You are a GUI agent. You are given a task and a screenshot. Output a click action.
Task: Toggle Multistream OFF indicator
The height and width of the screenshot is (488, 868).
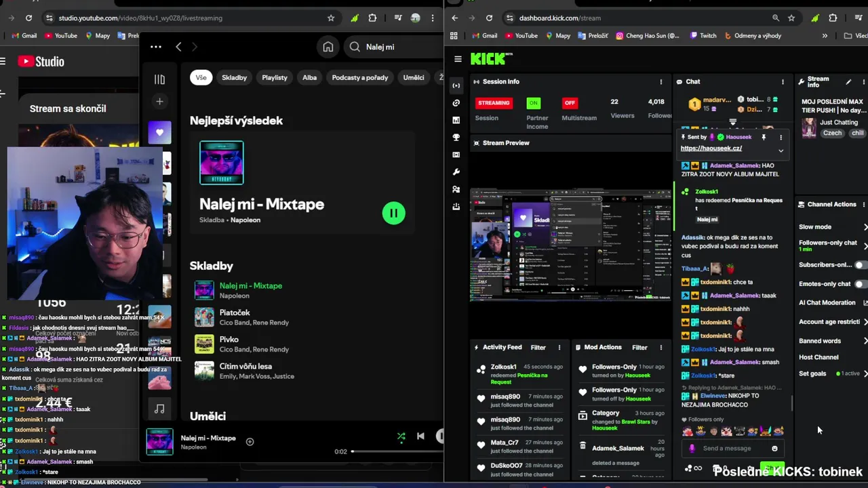tap(570, 103)
